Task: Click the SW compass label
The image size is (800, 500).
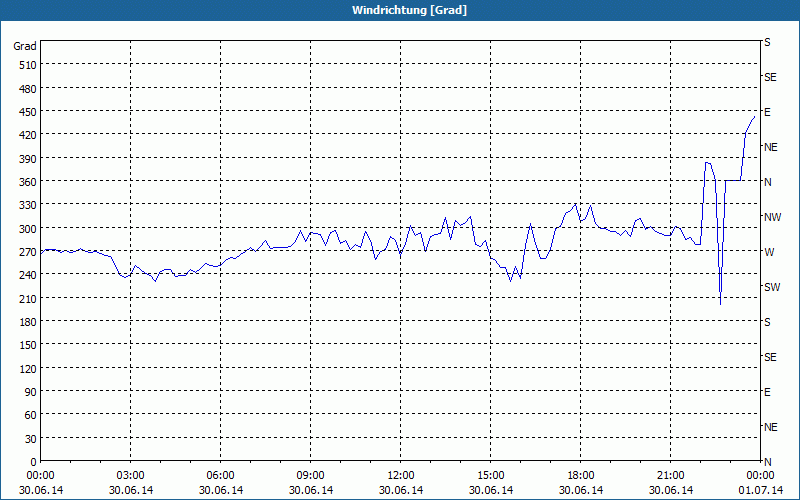Action: coord(772,287)
